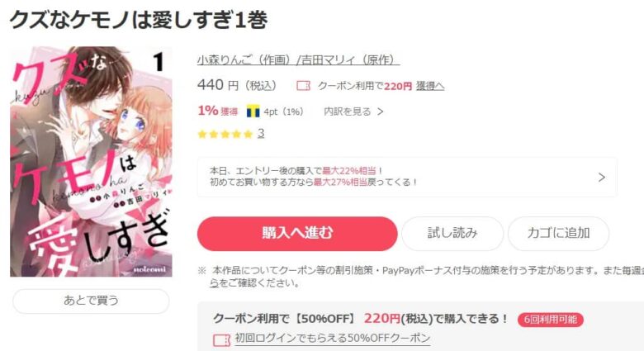The width and height of the screenshot is (644, 351).
Task: Open 内訳を見る points breakdown arrow
Action: [x=381, y=111]
